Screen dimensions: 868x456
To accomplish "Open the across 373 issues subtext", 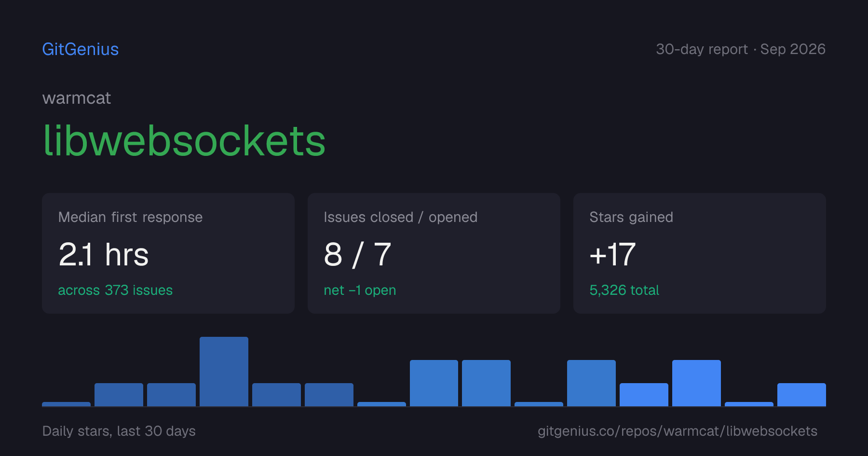I will pyautogui.click(x=115, y=290).
